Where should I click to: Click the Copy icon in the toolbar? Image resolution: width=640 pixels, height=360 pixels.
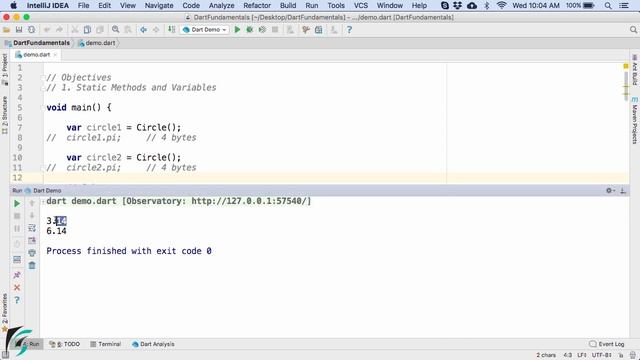(87, 30)
